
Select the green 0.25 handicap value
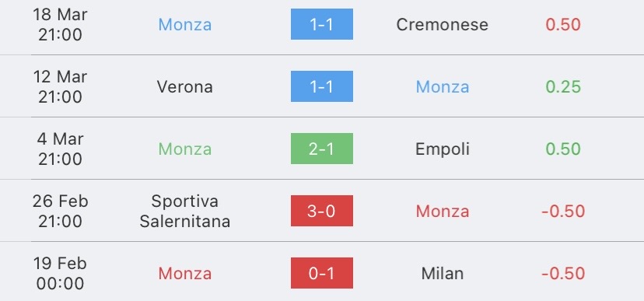click(x=563, y=86)
